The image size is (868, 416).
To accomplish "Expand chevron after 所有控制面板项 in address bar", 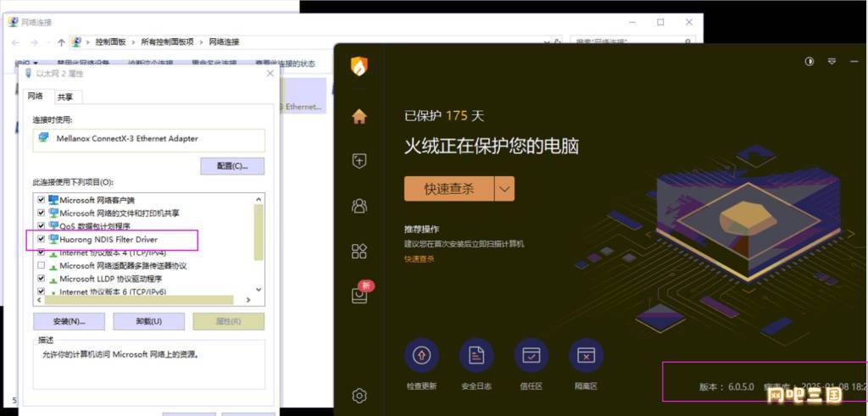I will tap(202, 42).
